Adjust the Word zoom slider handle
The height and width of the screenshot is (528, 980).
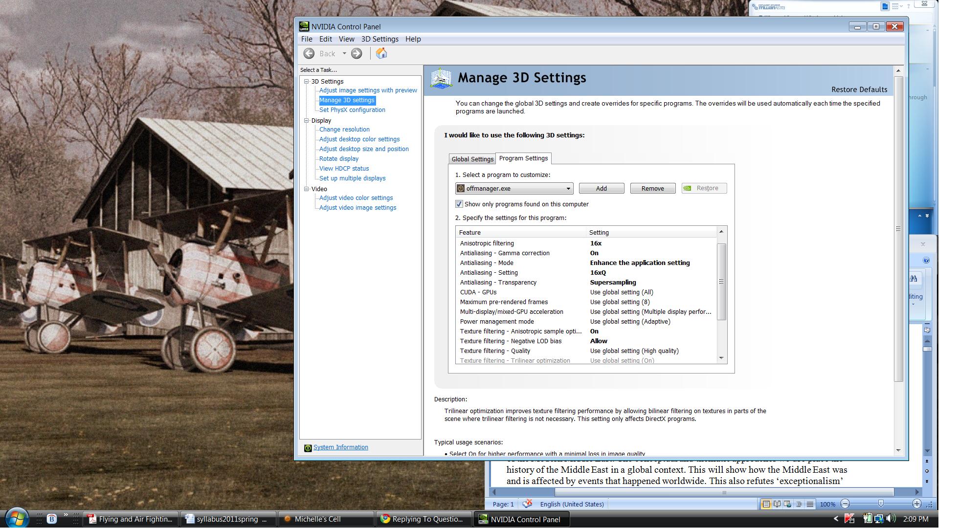(x=881, y=504)
